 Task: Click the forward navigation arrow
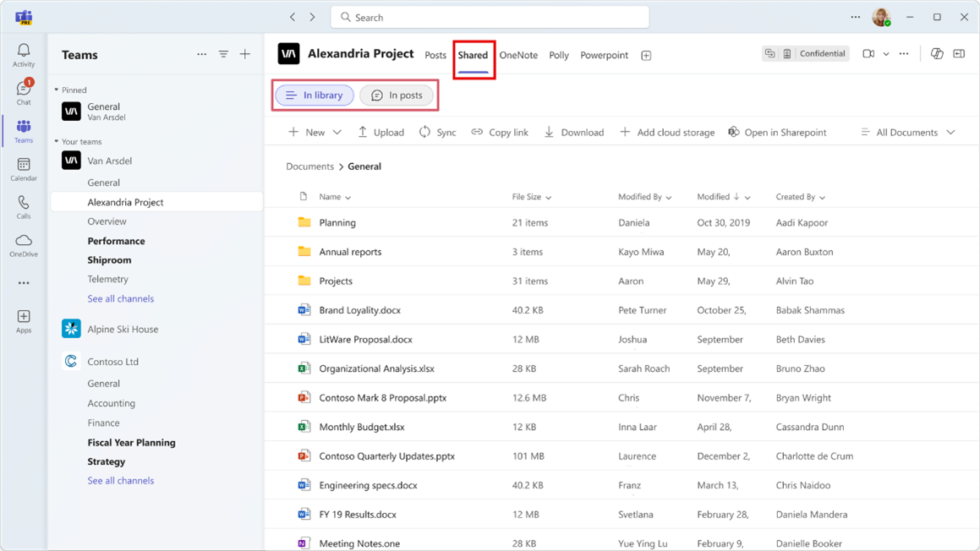click(313, 18)
